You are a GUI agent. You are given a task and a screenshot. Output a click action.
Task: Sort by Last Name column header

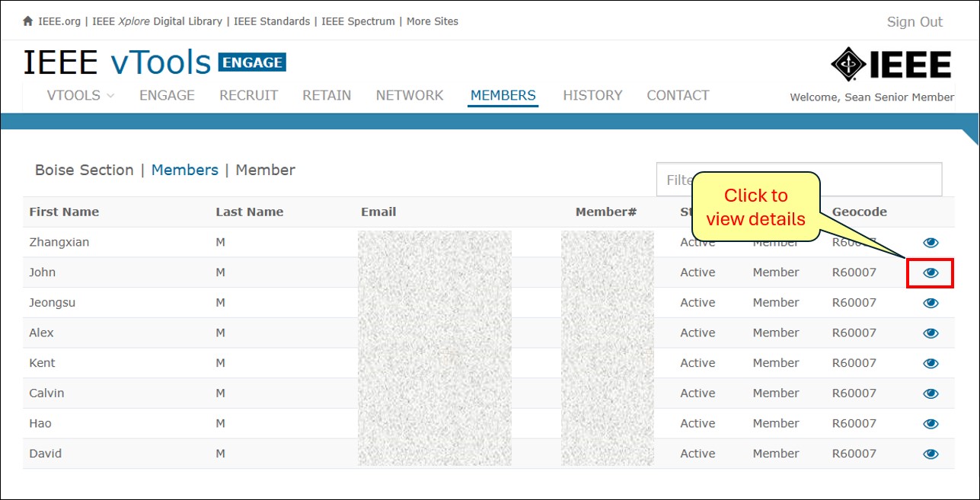pos(249,212)
